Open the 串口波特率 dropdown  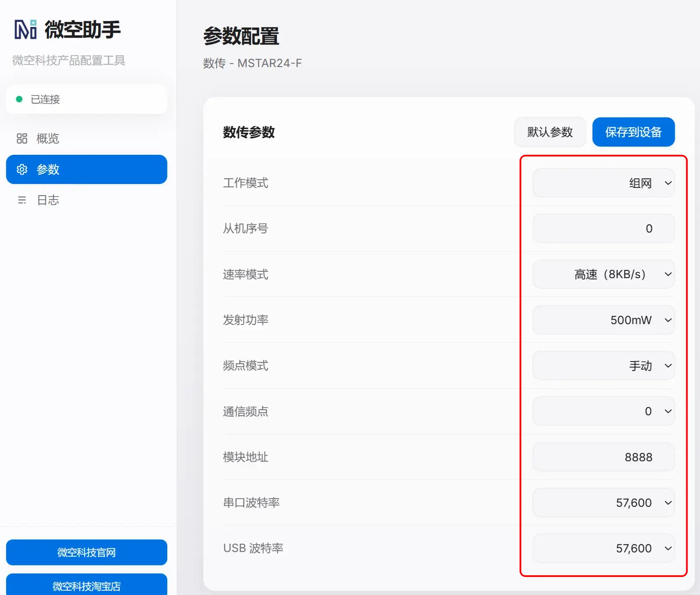pyautogui.click(x=603, y=503)
